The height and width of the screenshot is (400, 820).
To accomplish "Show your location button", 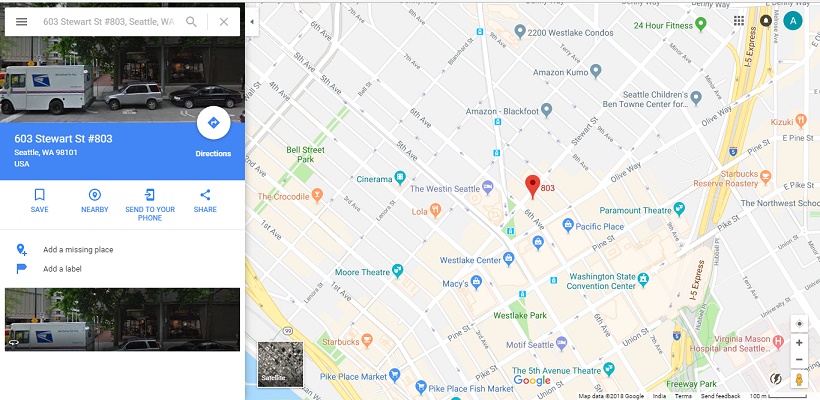I will (x=799, y=324).
